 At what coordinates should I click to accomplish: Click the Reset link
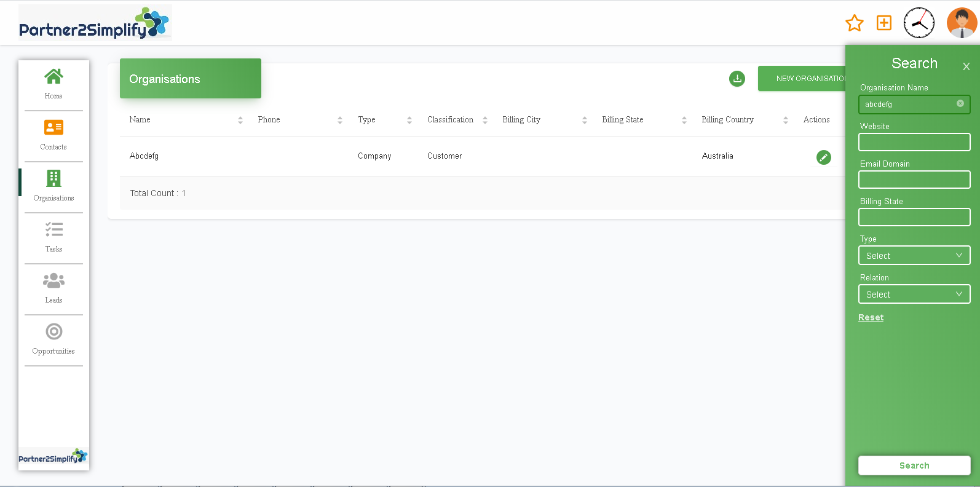point(871,317)
